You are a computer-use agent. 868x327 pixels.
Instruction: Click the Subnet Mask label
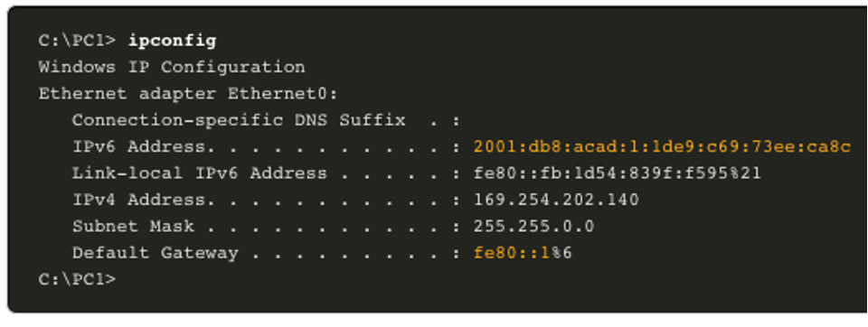(x=133, y=227)
